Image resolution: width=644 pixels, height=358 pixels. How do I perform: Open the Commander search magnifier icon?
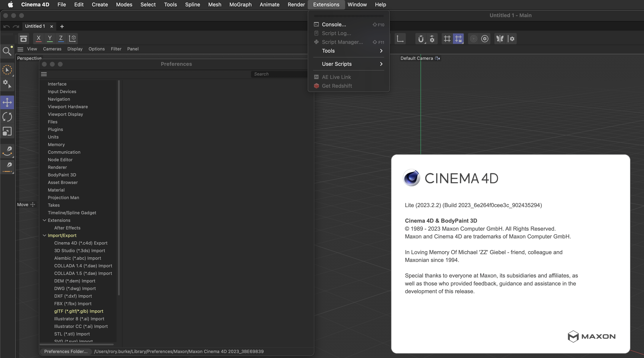pos(7,51)
